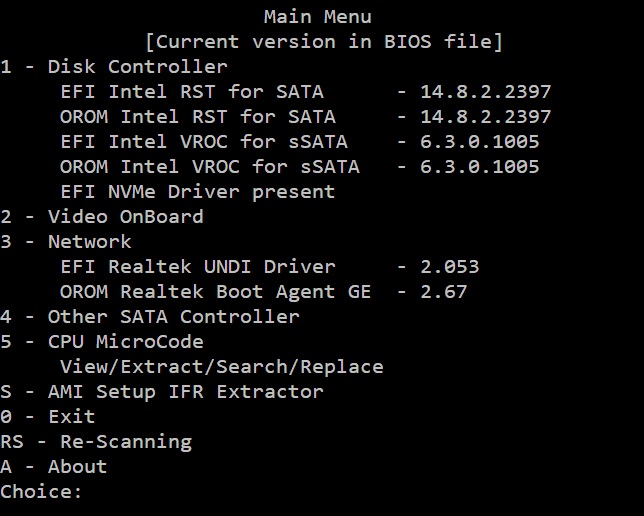
Task: Click the Current version in BIOS file header
Action: (323, 41)
